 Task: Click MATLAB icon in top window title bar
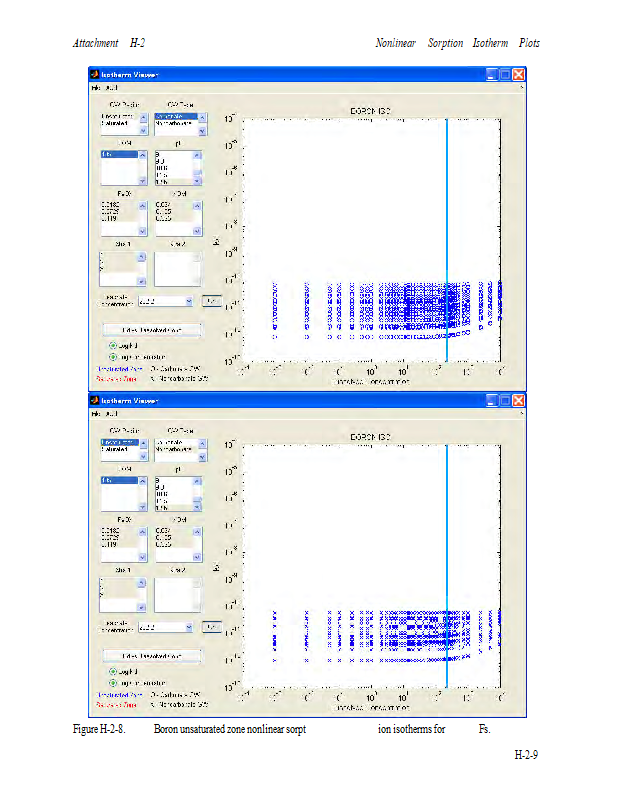(x=95, y=75)
